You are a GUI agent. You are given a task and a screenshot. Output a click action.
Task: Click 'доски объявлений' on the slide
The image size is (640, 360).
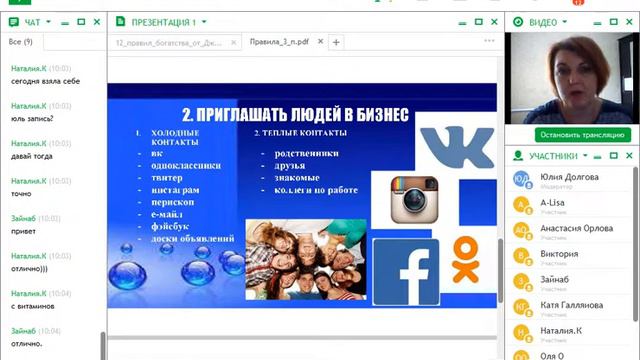tap(193, 238)
